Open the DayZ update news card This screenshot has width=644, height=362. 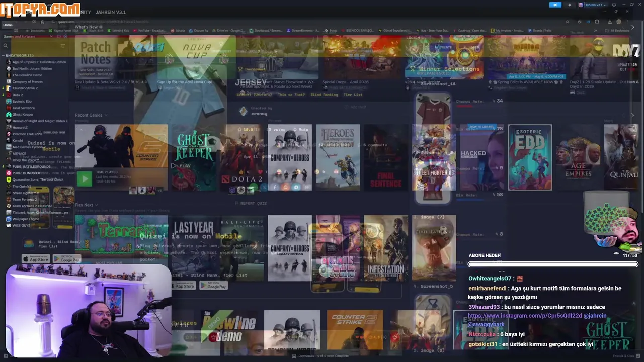tap(604, 57)
